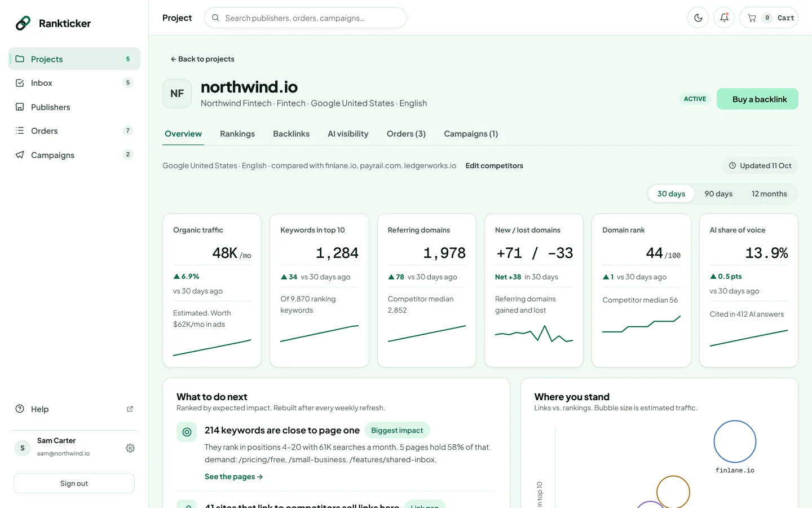Click the New / lost domains sparkline
Viewport: 812px width, 508px height.
coord(534,334)
